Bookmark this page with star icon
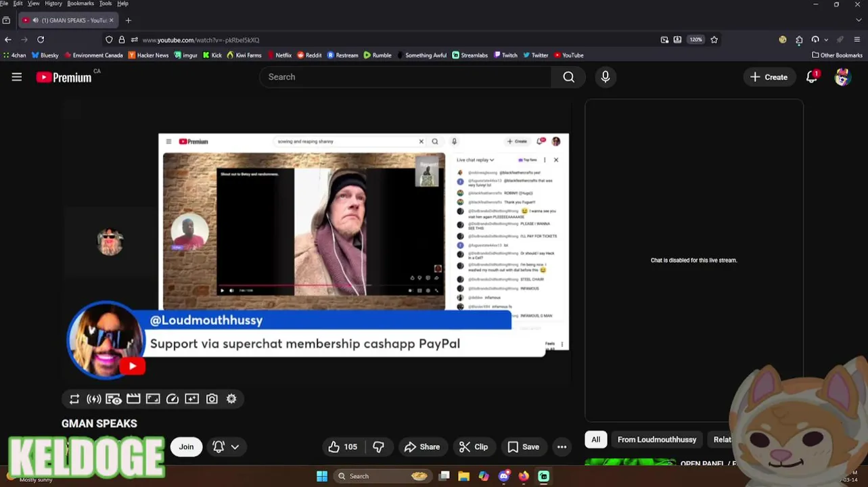 [x=714, y=40]
